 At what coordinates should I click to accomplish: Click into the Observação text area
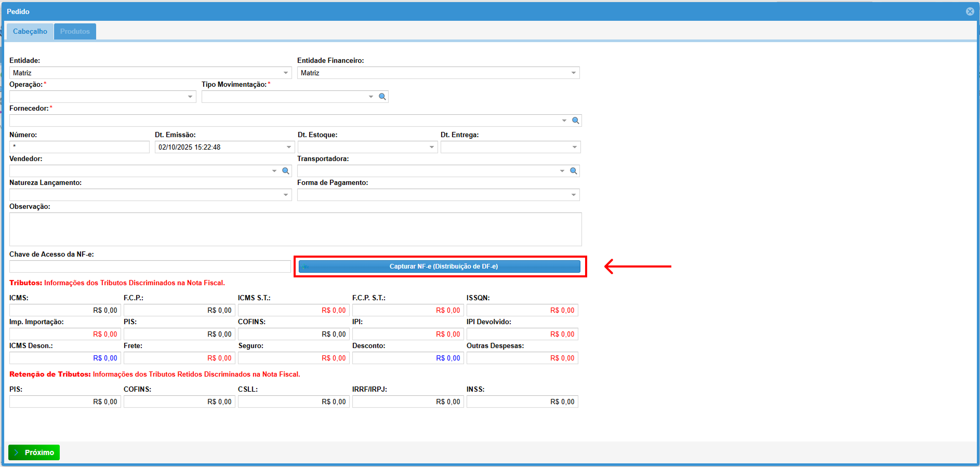[295, 229]
